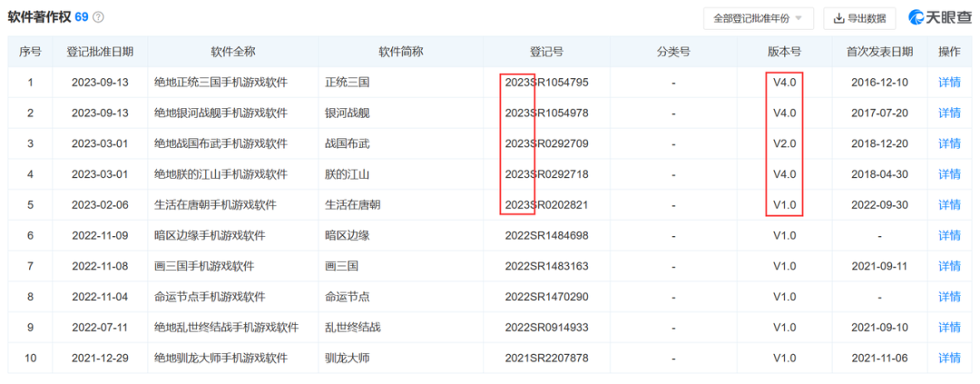Click the 首次发表日期 column header
980x384 pixels.
click(879, 52)
